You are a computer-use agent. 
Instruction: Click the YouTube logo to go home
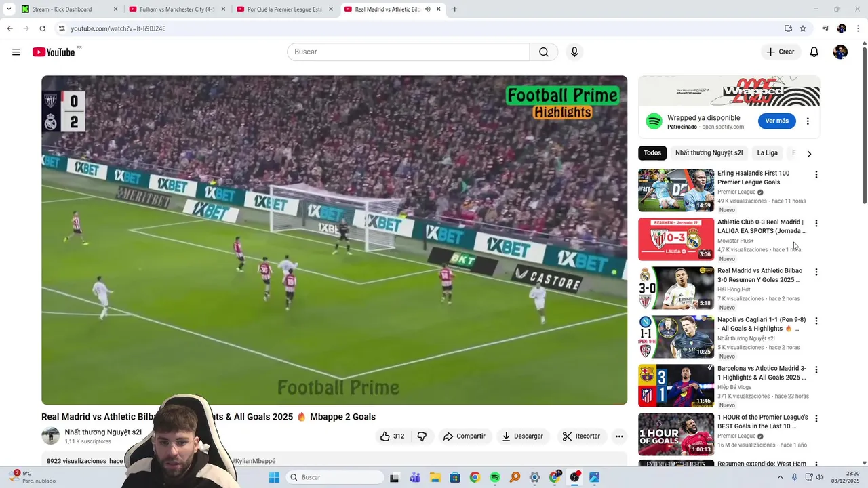click(54, 52)
